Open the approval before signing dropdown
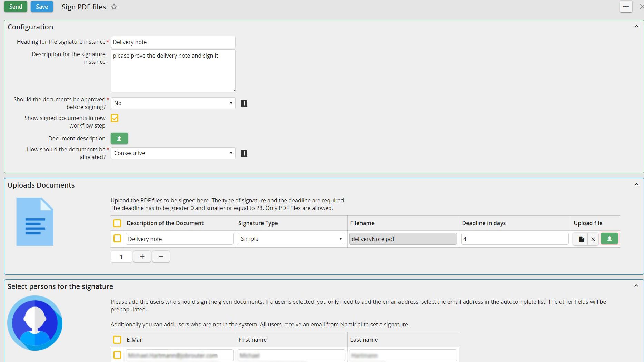This screenshot has height=362, width=644. click(x=173, y=103)
